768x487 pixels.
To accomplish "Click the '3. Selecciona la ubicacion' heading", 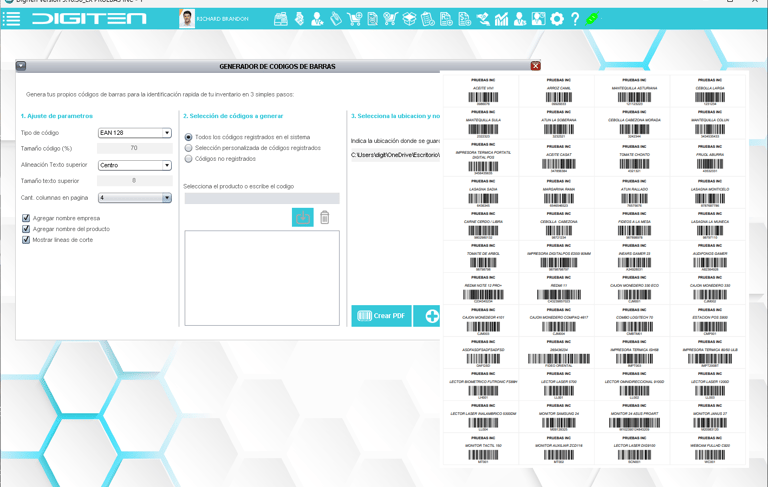I will click(x=395, y=116).
